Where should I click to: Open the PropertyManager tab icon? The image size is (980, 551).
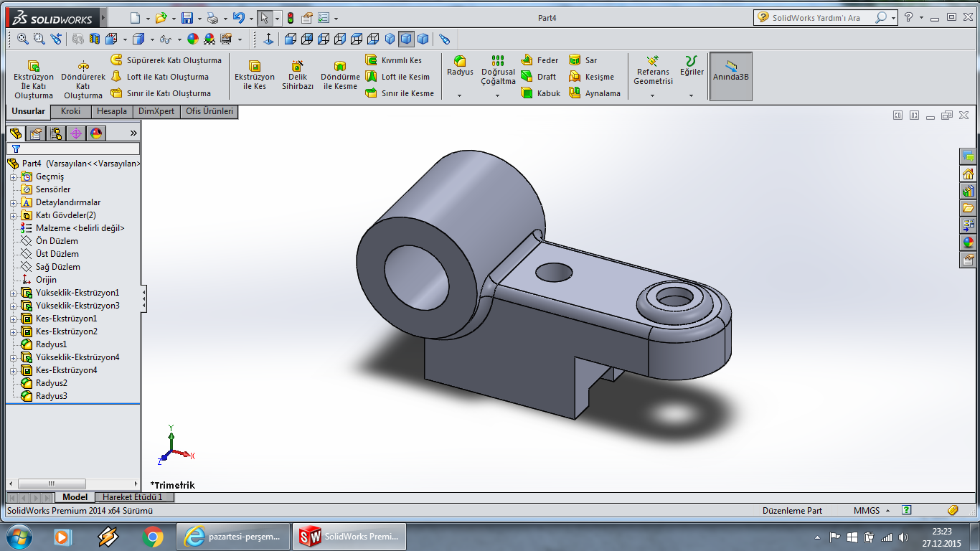click(x=36, y=133)
